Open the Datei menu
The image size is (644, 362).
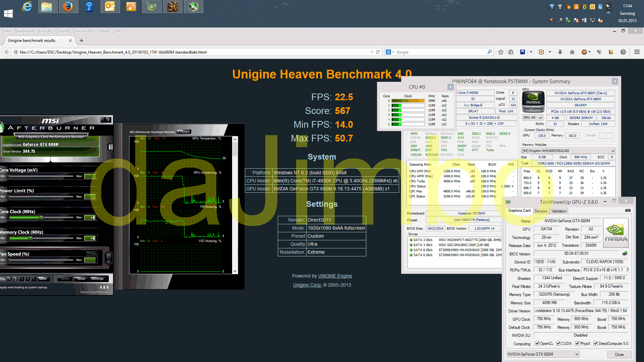6,31
